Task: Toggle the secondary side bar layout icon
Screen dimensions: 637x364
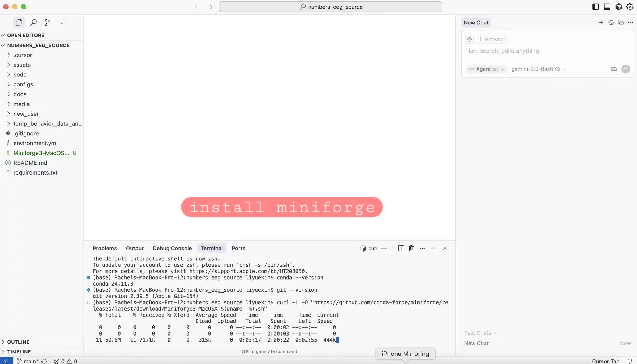Action: point(595,7)
